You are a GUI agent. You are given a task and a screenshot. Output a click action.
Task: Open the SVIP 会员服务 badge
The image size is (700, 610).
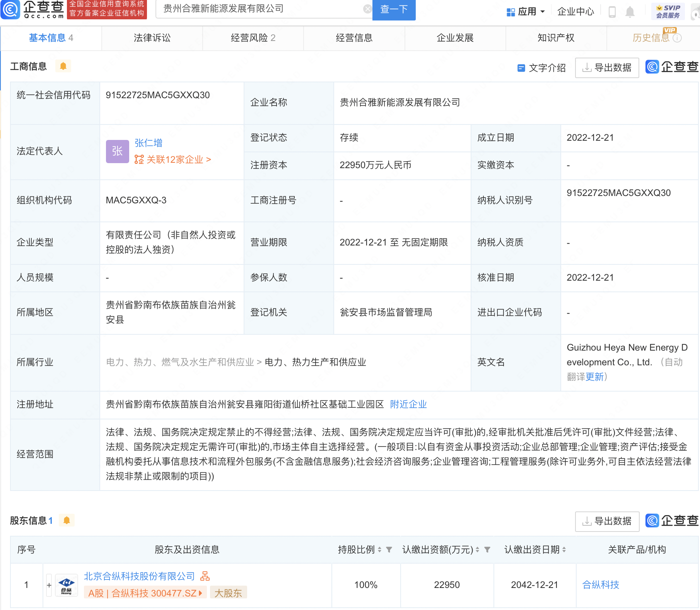(x=668, y=11)
